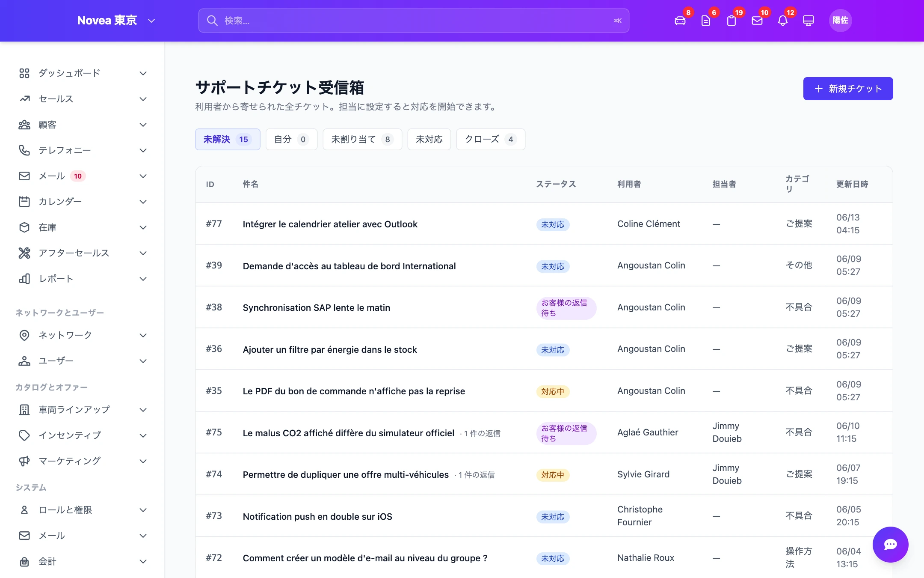Click the カレンダー calendar icon
Screen dimensions: 924x578
[x=24, y=202]
